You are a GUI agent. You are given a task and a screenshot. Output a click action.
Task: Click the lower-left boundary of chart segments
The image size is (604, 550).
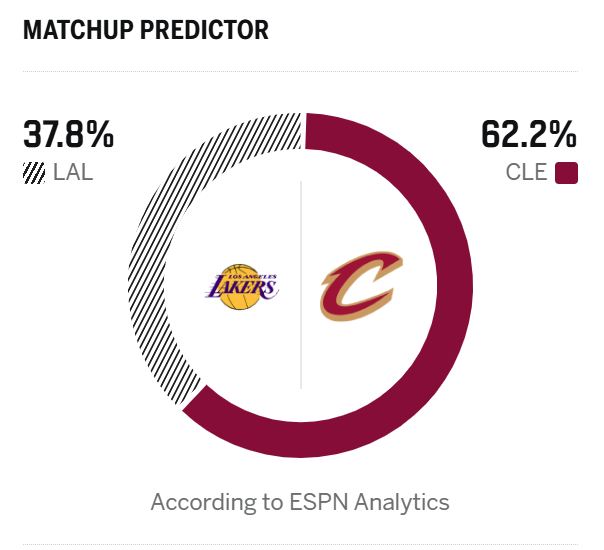point(192,399)
